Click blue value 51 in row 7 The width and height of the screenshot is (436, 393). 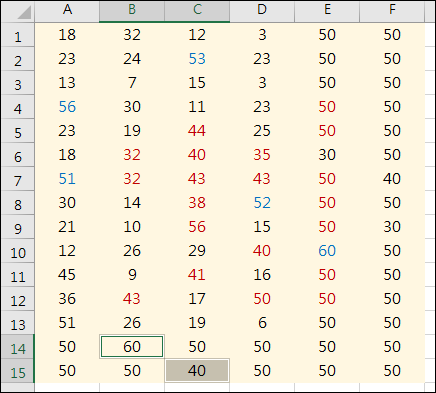tap(67, 179)
